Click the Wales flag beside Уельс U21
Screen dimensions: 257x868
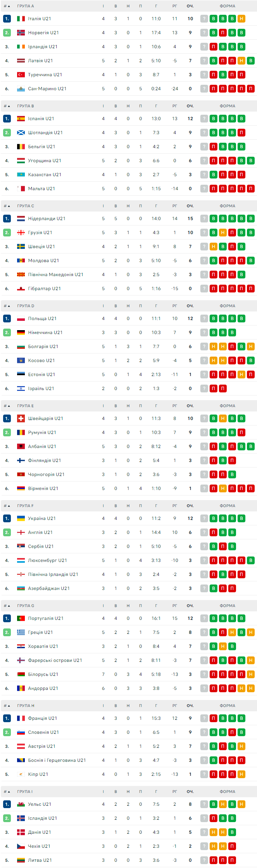tap(21, 804)
